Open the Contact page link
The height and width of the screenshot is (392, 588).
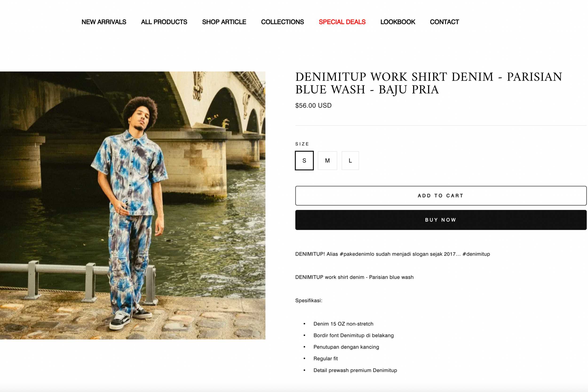pos(444,22)
